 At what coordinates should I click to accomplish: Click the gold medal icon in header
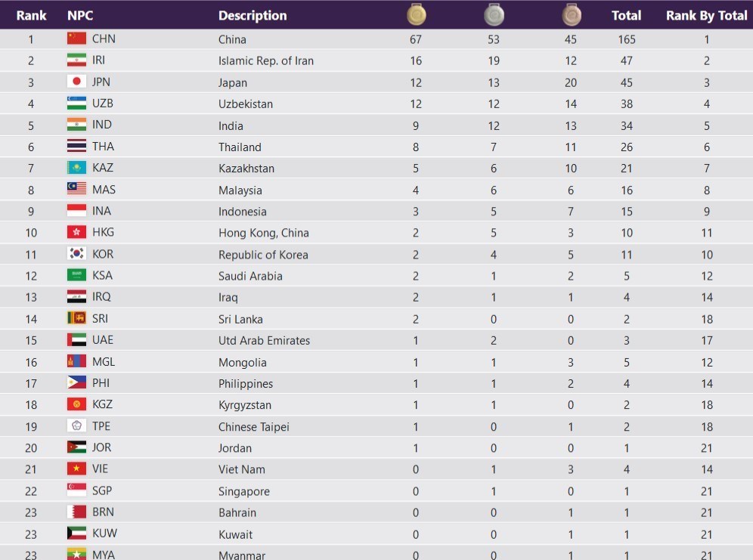coord(416,14)
